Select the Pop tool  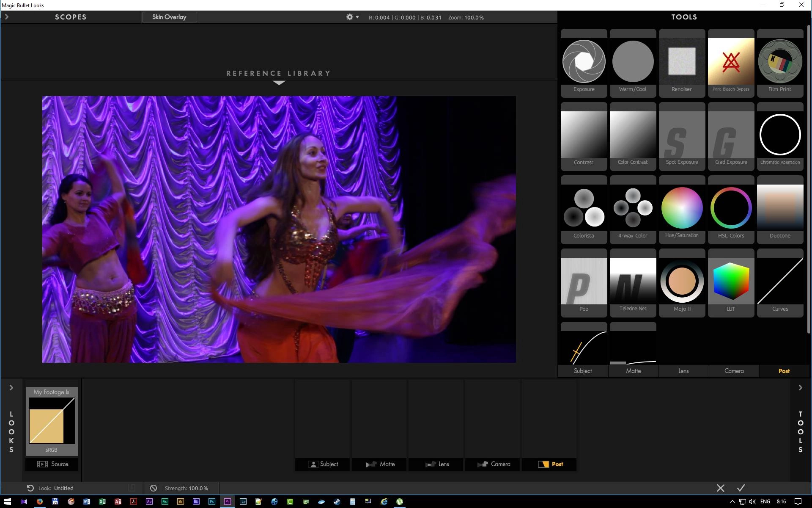point(584,283)
